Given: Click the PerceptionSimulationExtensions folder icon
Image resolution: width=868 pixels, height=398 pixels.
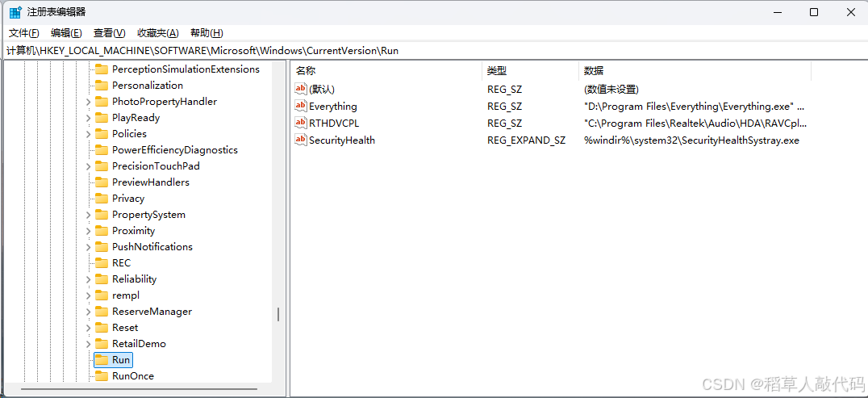Looking at the screenshot, I should click(102, 69).
